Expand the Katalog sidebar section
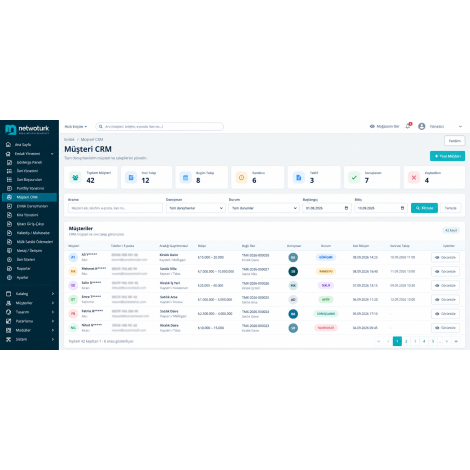470x470 pixels. pyautogui.click(x=29, y=294)
